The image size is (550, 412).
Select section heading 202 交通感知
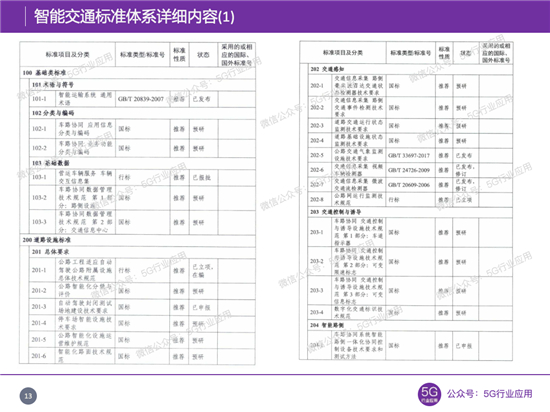[327, 69]
